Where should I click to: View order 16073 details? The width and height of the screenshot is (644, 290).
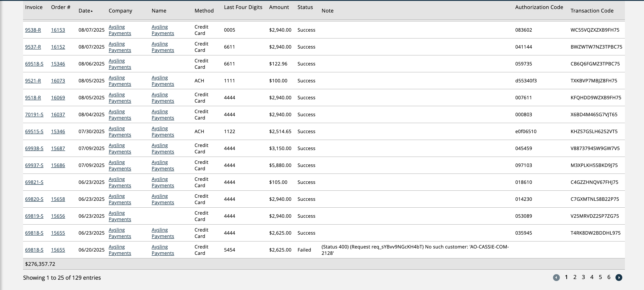[x=58, y=81]
